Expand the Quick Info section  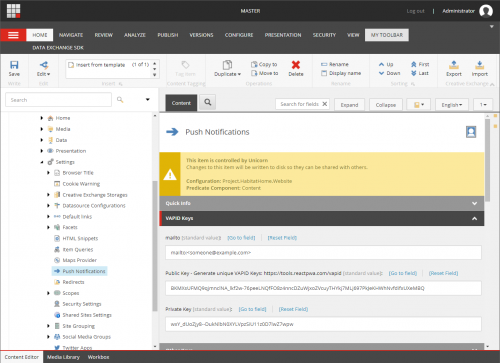point(474,203)
